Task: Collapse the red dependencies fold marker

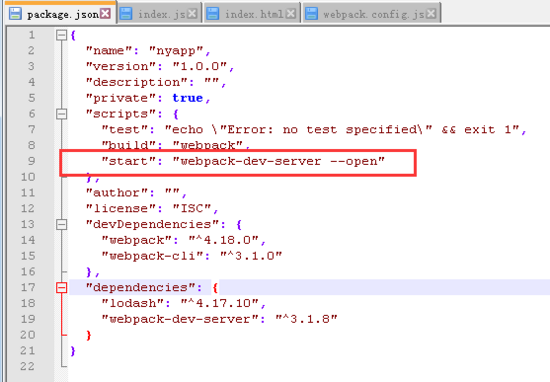Action: [61, 288]
